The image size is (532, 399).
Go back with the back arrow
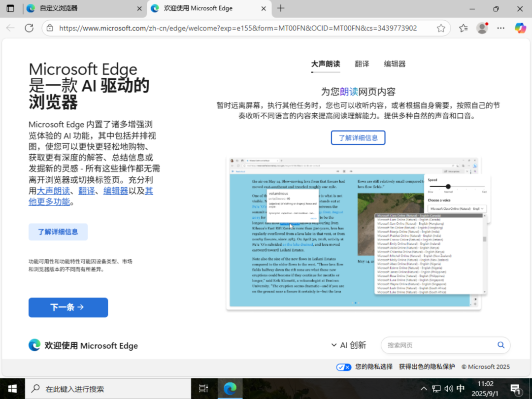click(10, 28)
